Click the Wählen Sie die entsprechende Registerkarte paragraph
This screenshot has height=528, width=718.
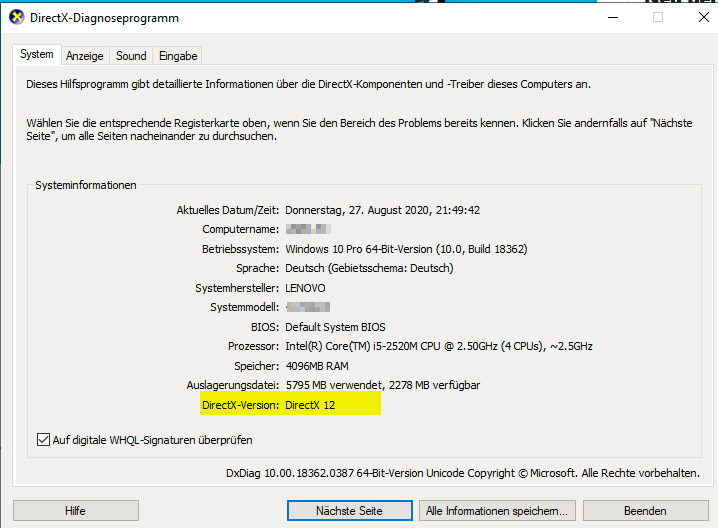pyautogui.click(x=359, y=130)
